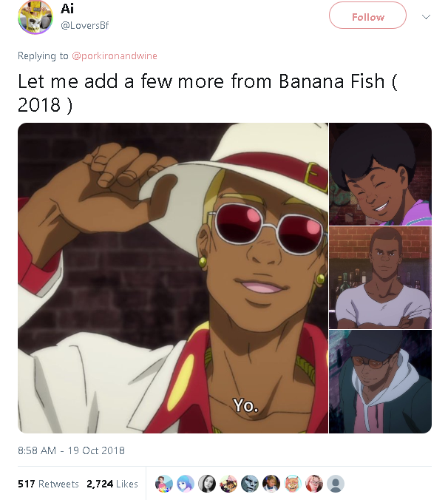Click the red-haired glasses liker avatar
Screen dimensions: 448x500
pyautogui.click(x=314, y=484)
